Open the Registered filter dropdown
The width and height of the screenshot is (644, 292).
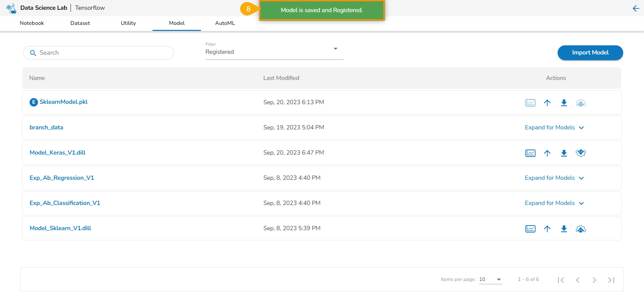(x=274, y=52)
